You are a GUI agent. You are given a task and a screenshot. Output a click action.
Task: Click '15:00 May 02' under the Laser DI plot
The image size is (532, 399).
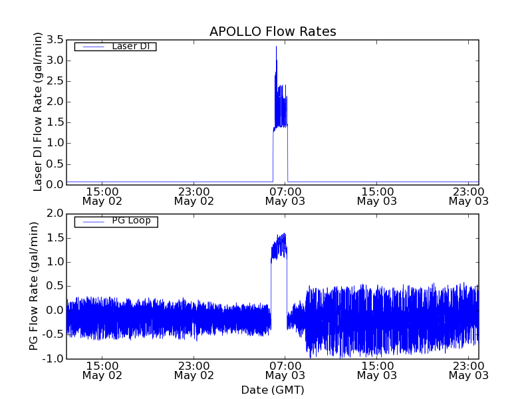102,196
